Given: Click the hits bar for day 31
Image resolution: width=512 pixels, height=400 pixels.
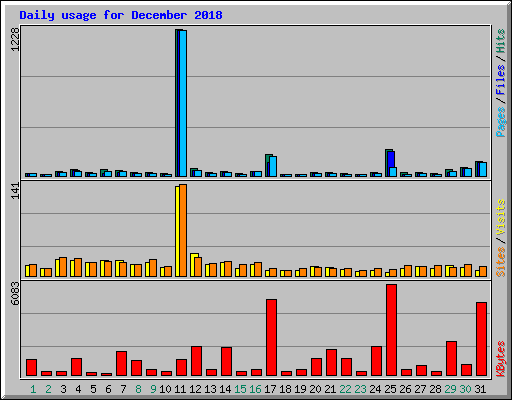Looking at the screenshot, I should (x=477, y=169).
